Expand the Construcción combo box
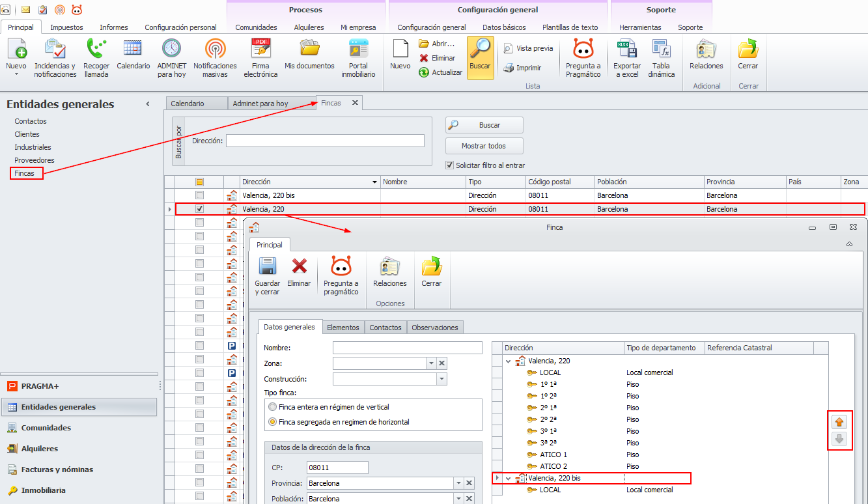 pyautogui.click(x=441, y=379)
